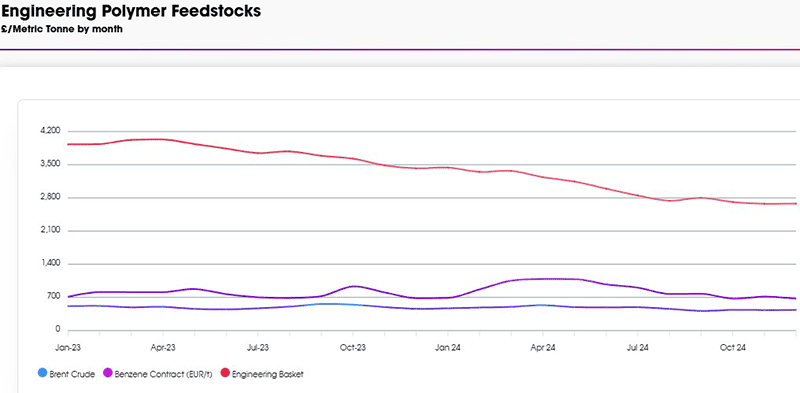Viewport: 800px width, 393px height.
Task: Toggle the Brent Crude legend series
Action: click(x=66, y=374)
